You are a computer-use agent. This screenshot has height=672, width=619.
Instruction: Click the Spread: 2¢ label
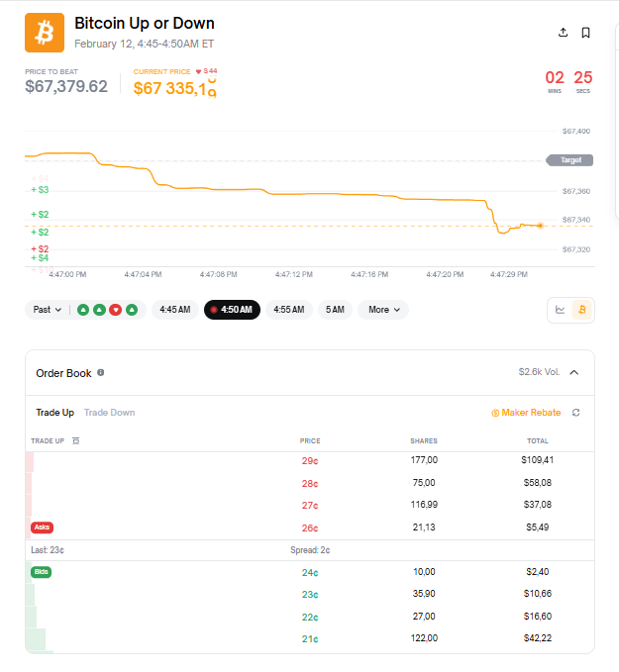[x=310, y=550]
